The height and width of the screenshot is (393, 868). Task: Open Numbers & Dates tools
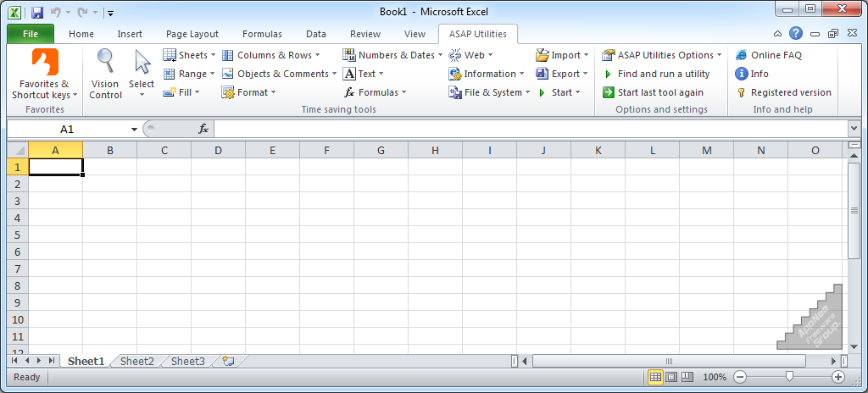392,55
